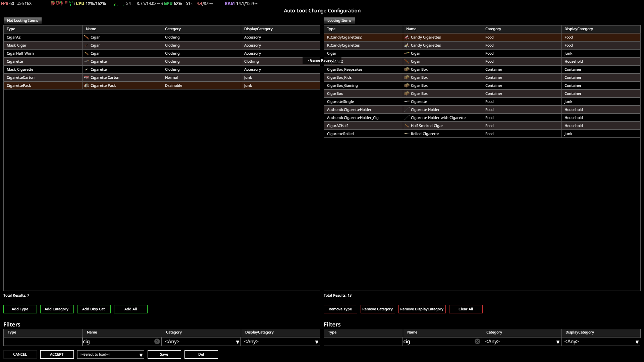This screenshot has width=644, height=362.
Task: Focus the left Type filter field
Action: [x=43, y=342]
